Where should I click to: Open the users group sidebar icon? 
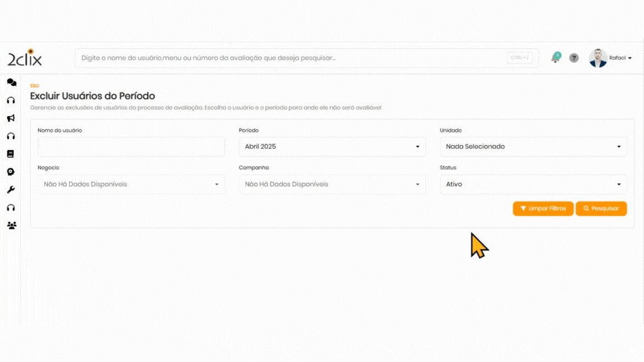tap(11, 226)
